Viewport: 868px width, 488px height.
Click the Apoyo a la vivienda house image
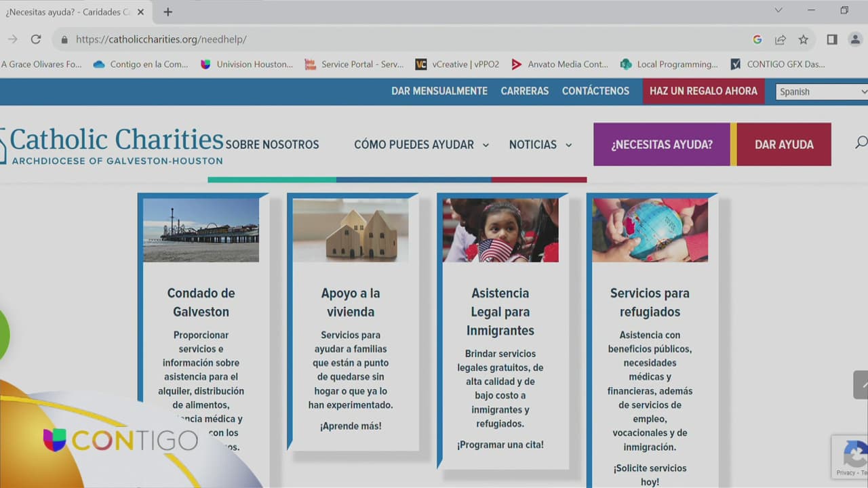point(351,230)
